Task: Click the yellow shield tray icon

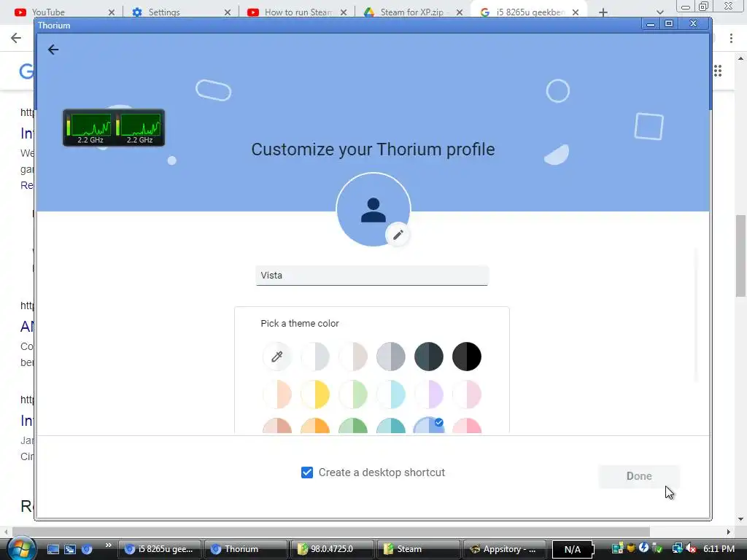Action: pos(631,548)
